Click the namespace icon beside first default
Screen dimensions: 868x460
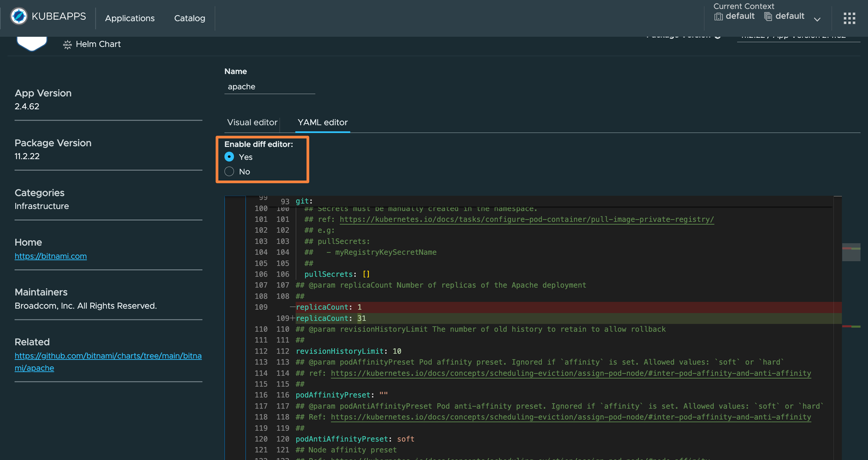[718, 16]
